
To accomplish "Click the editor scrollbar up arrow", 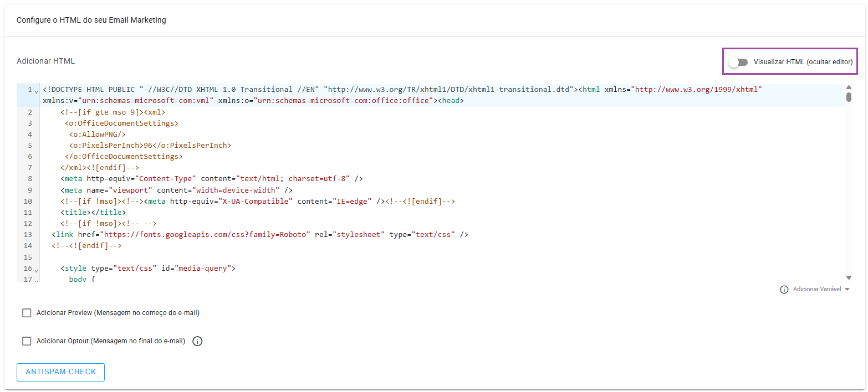I will click(849, 87).
